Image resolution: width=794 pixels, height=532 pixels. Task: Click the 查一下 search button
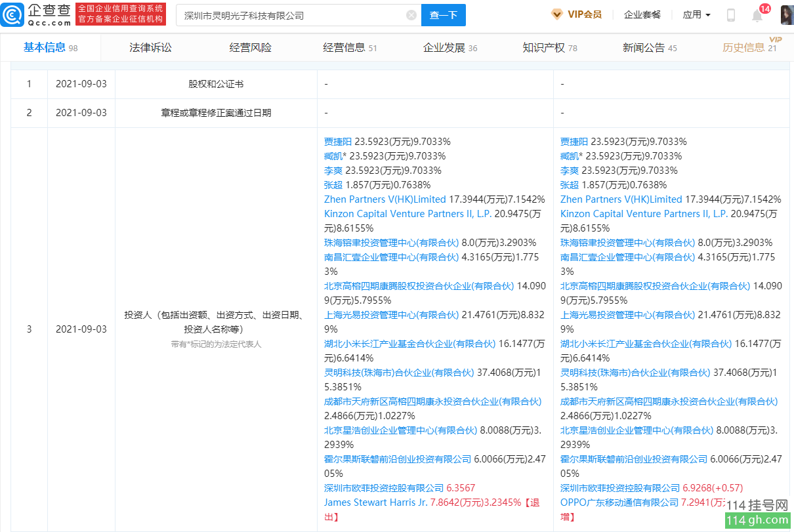(x=443, y=15)
